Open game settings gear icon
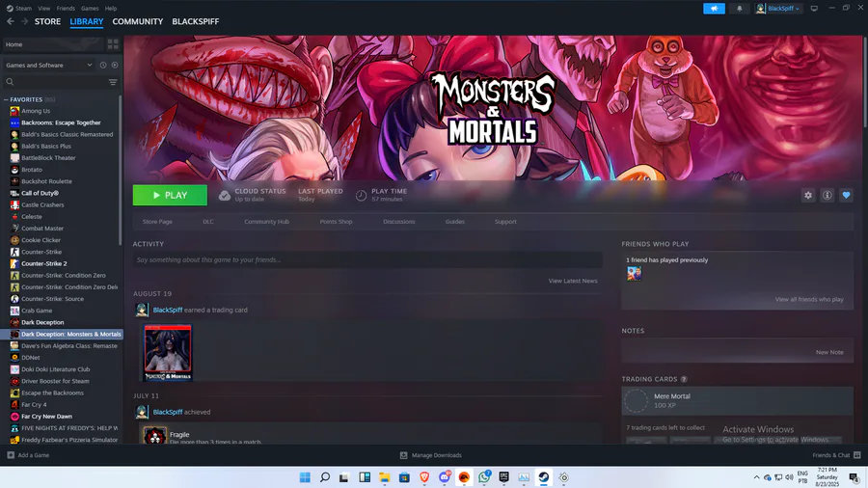The height and width of the screenshot is (488, 868). click(x=808, y=196)
